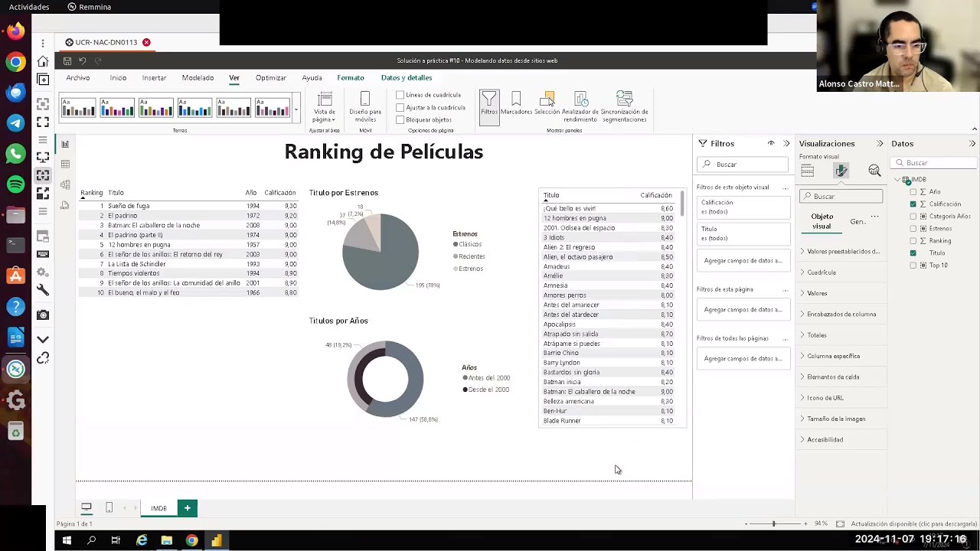Check the Estrenos field checkbox

(913, 229)
